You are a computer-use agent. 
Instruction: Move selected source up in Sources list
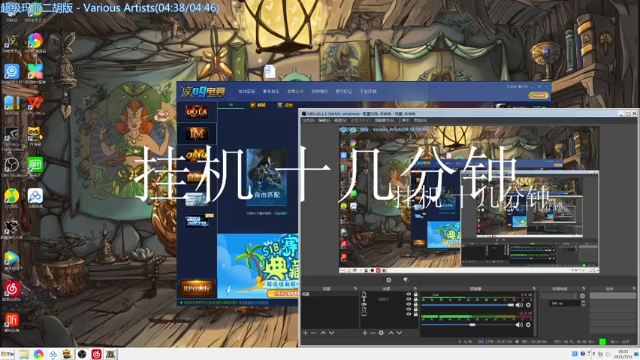click(x=391, y=333)
